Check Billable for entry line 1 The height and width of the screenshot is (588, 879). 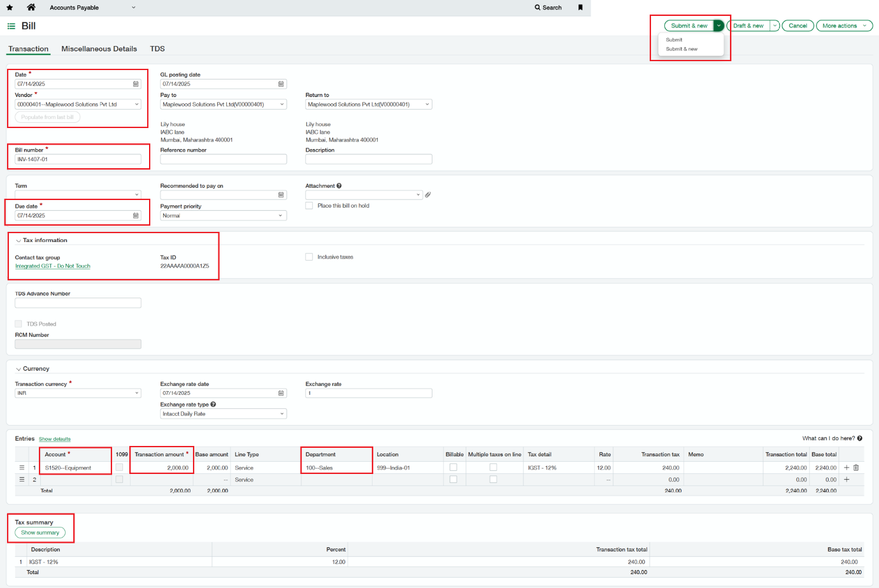click(454, 468)
